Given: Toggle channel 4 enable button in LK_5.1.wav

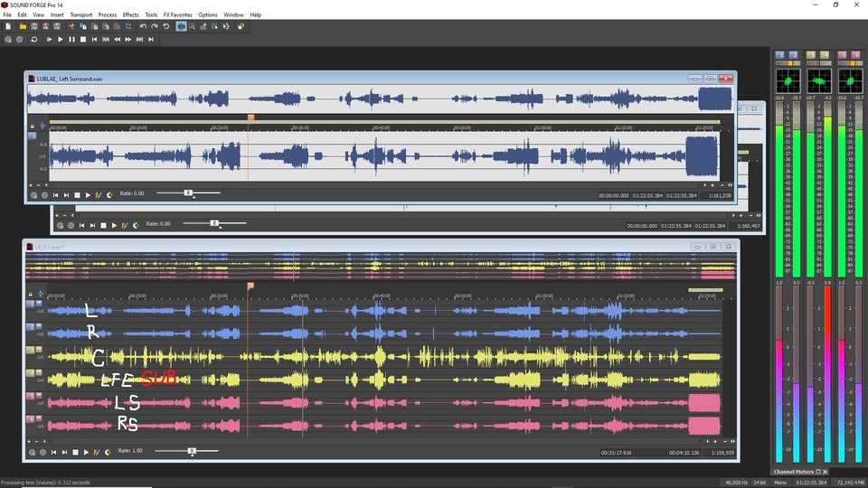Looking at the screenshot, I should coord(31,373).
